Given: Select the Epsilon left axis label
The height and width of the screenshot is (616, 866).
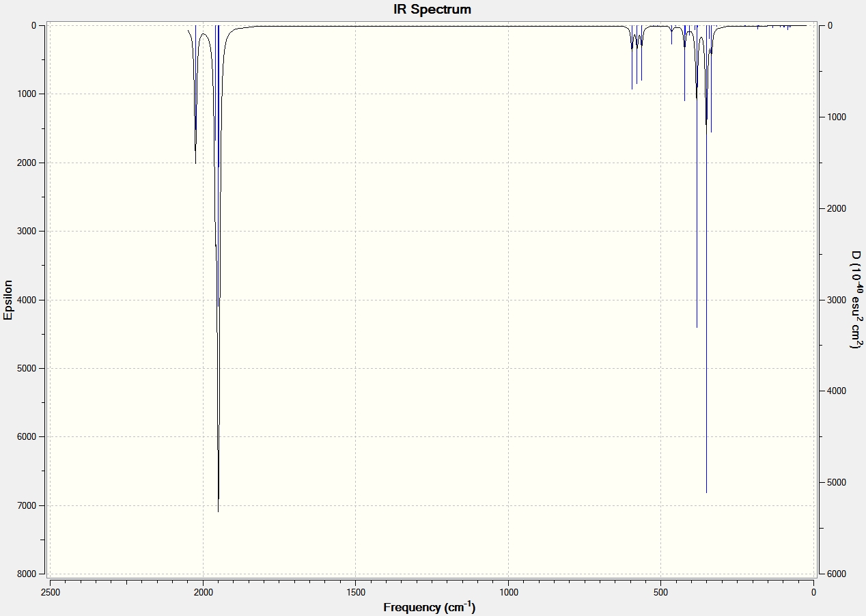Looking at the screenshot, I should [8, 300].
